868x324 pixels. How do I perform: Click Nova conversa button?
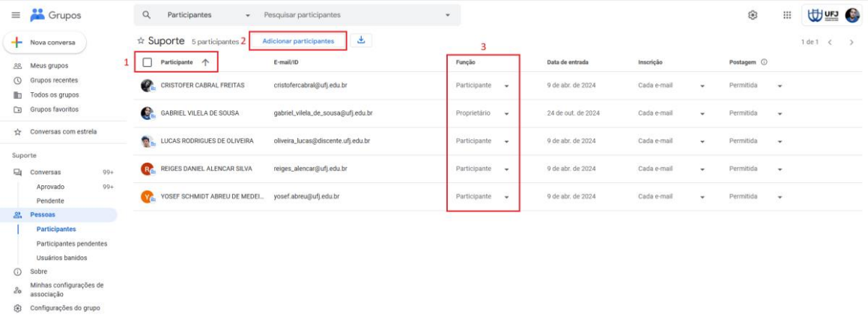(x=45, y=42)
